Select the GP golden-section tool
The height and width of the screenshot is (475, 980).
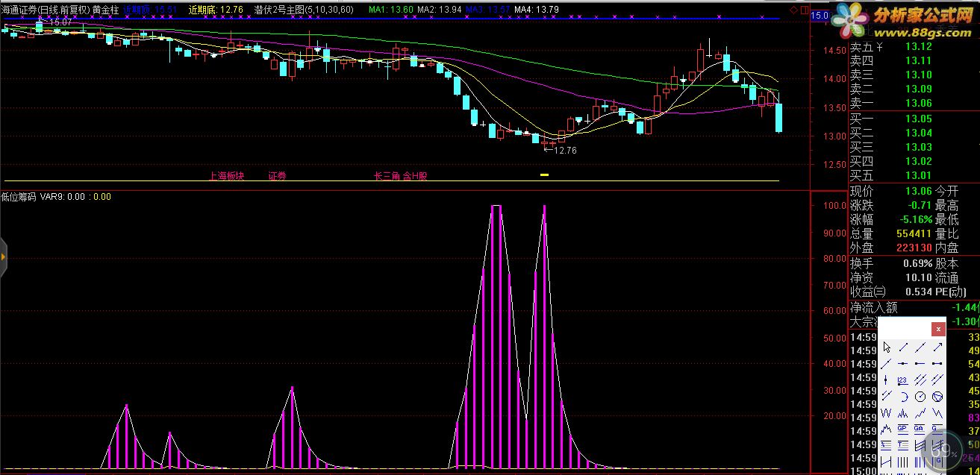click(x=902, y=429)
